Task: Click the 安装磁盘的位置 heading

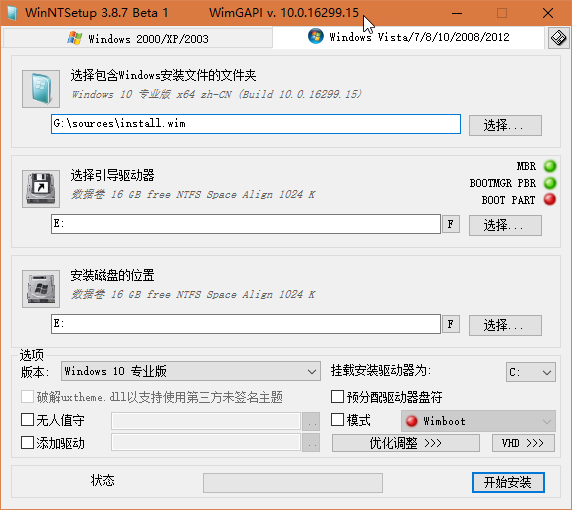Action: coord(112,275)
